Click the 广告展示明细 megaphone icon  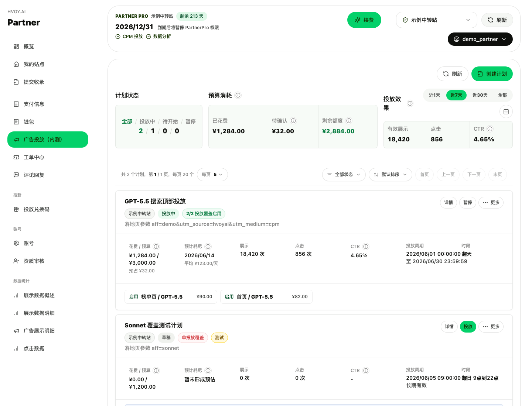16,331
